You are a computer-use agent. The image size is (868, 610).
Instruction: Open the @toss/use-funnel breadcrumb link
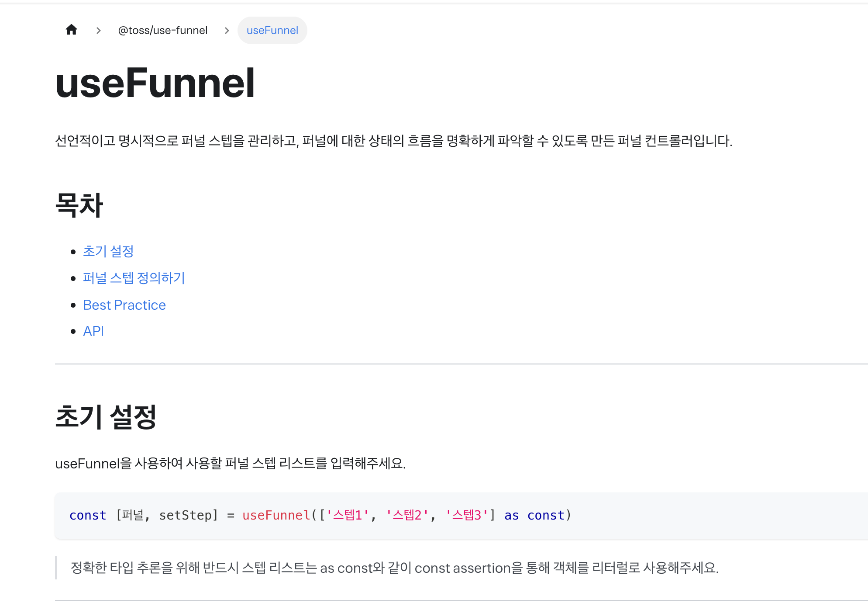[x=162, y=31]
